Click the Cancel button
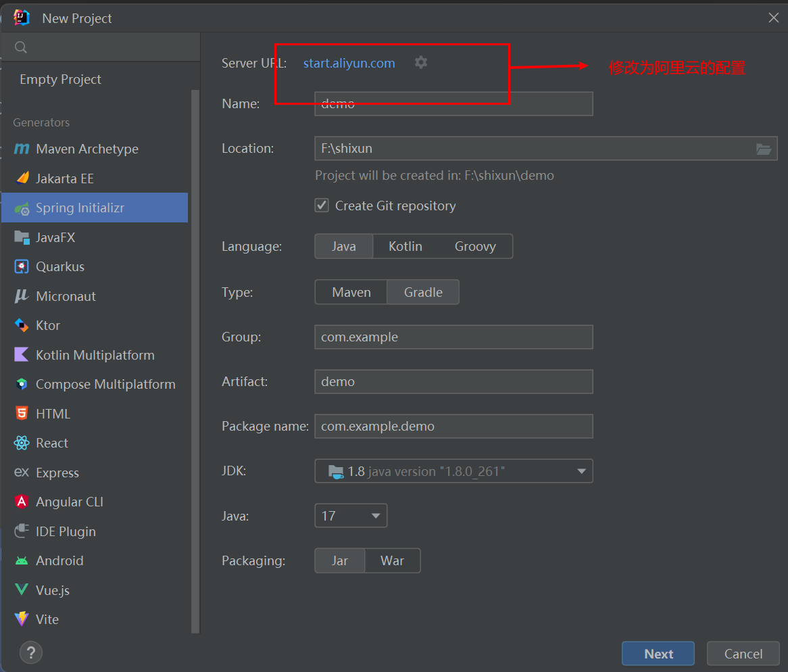This screenshot has height=672, width=788. coord(743,653)
